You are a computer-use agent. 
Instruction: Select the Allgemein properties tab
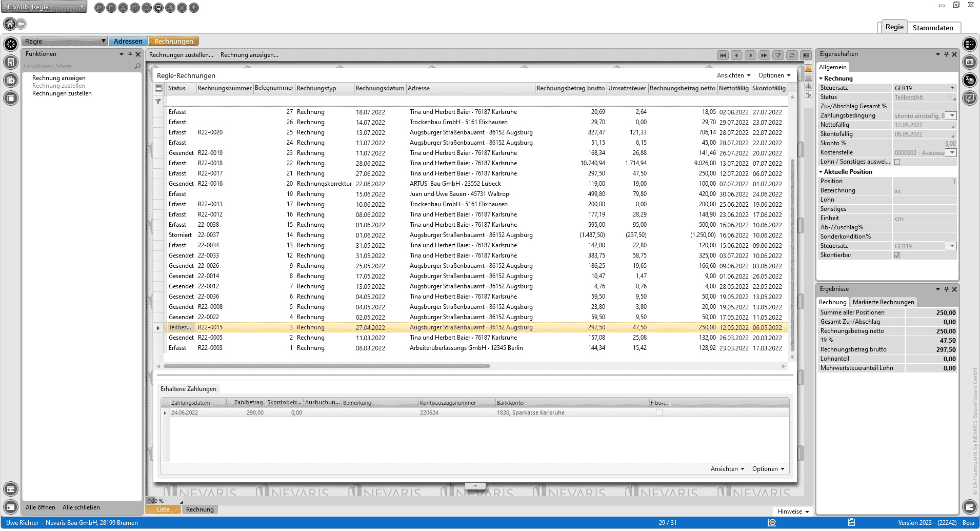coord(833,67)
